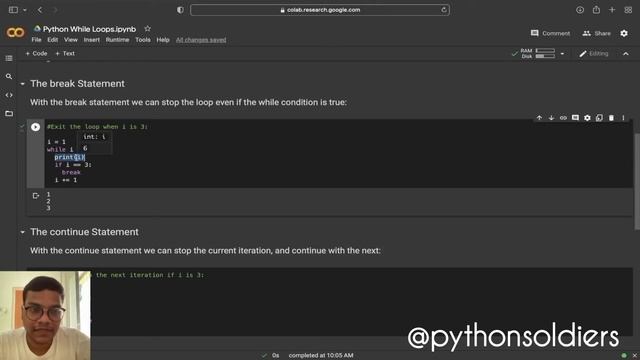
Task: Open the Insert menu
Action: [91, 40]
